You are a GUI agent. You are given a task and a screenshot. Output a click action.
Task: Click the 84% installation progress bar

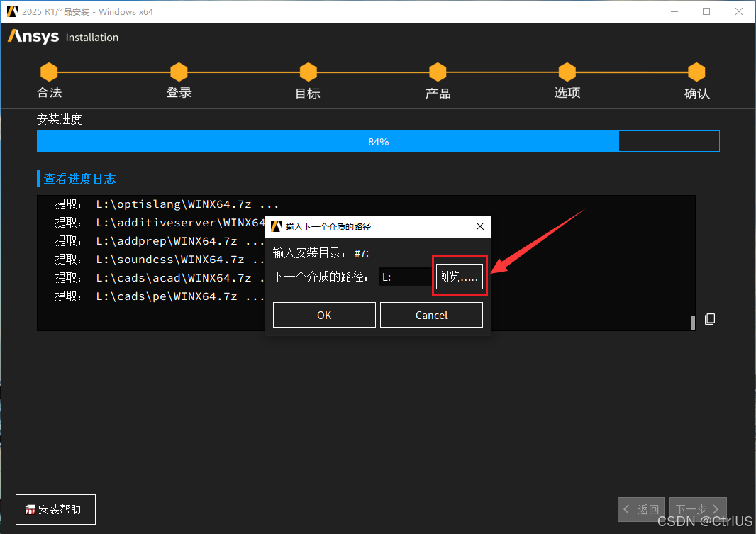378,141
